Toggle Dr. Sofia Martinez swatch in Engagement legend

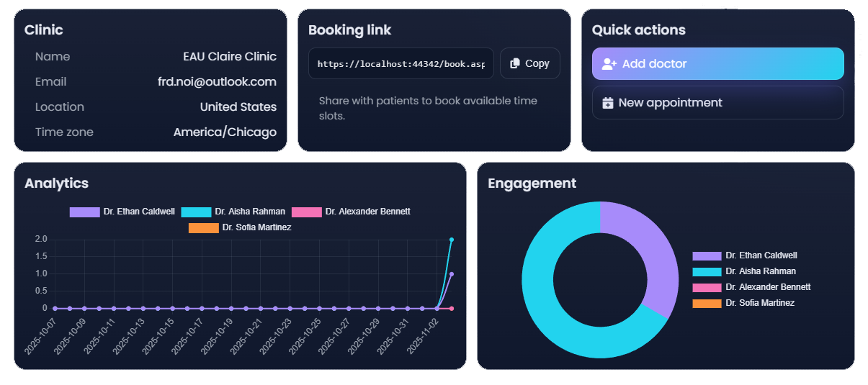pos(707,303)
